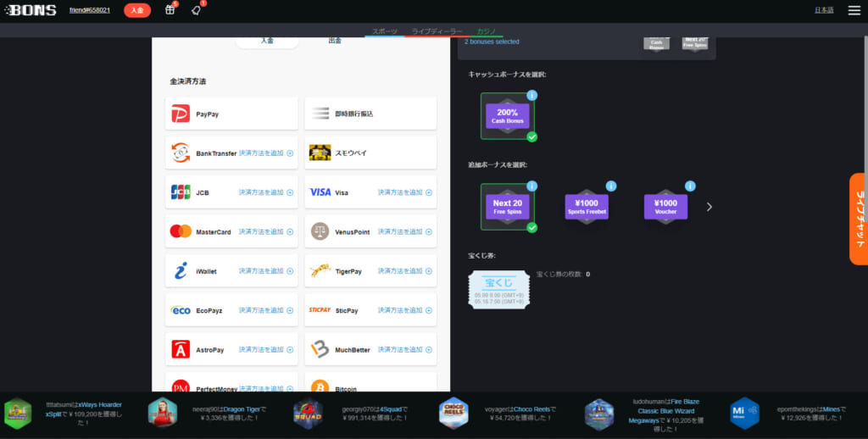Open the 日本語 language selector
This screenshot has width=868, height=439.
(x=824, y=10)
